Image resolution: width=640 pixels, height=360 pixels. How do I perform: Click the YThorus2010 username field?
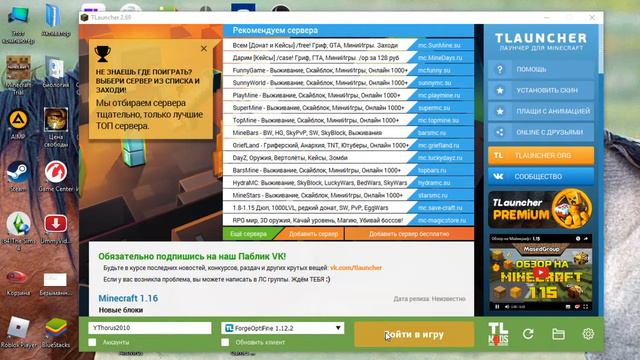[150, 328]
